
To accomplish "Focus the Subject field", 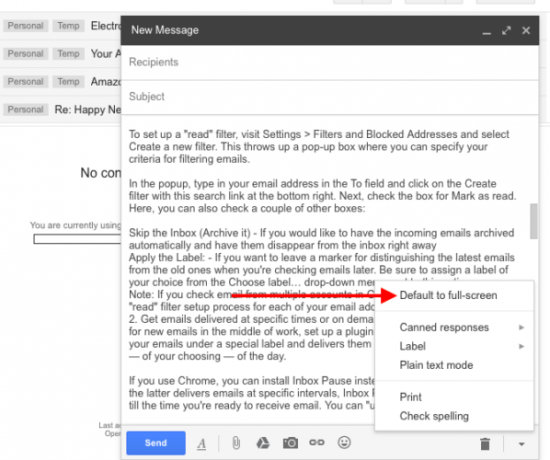I will coord(330,97).
